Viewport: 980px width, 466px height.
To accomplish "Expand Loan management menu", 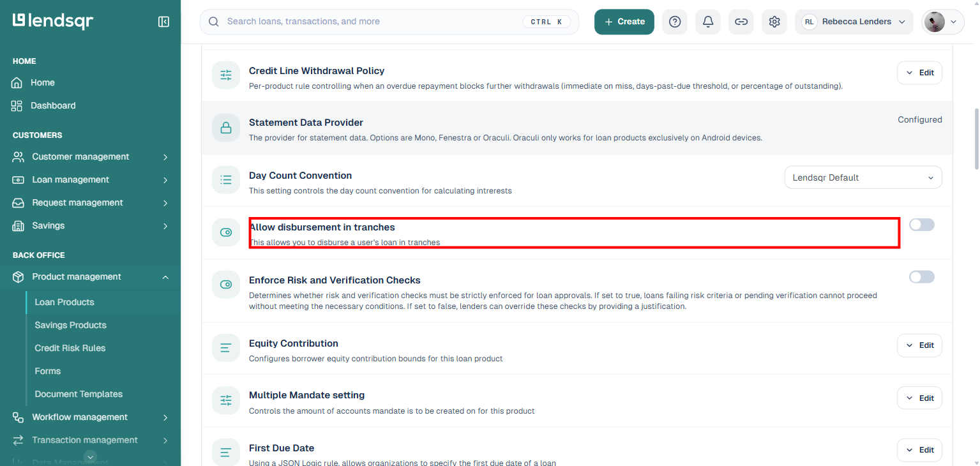I will 90,179.
